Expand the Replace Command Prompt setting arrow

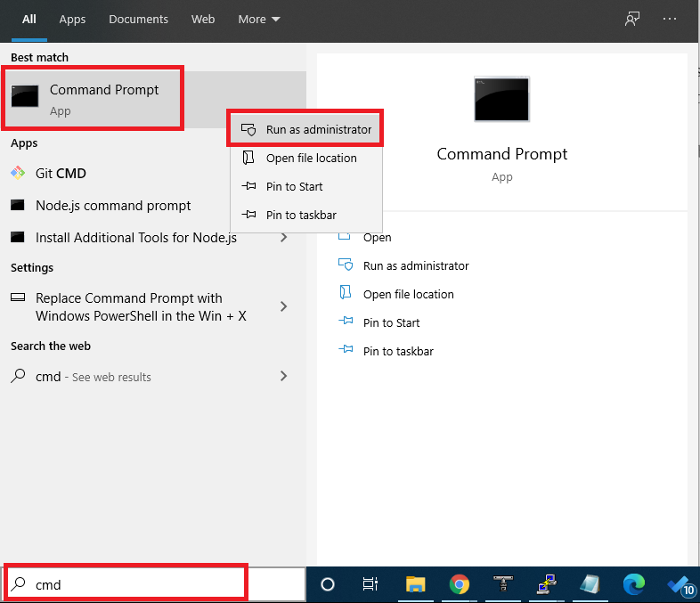tap(283, 307)
